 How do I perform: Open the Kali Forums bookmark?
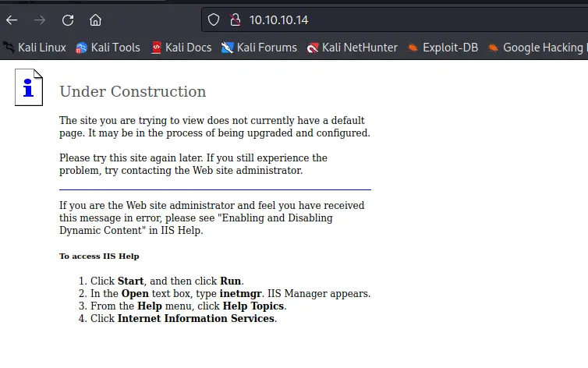[259, 48]
